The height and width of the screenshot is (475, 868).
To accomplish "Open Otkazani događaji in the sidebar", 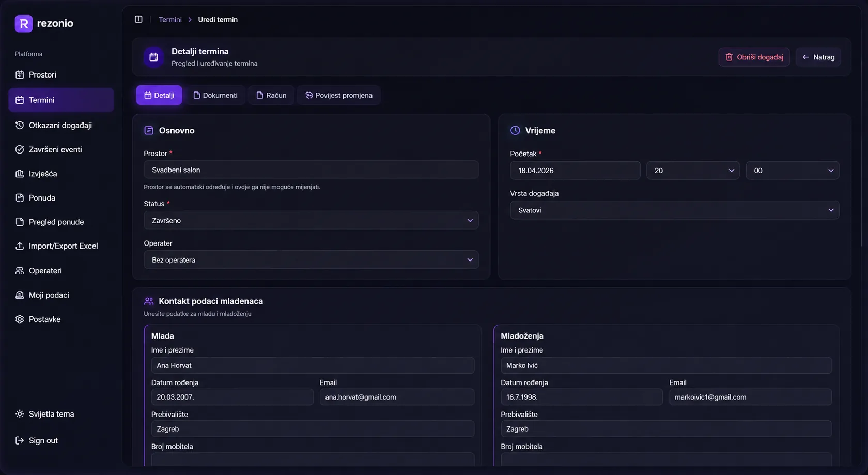I will tap(61, 125).
